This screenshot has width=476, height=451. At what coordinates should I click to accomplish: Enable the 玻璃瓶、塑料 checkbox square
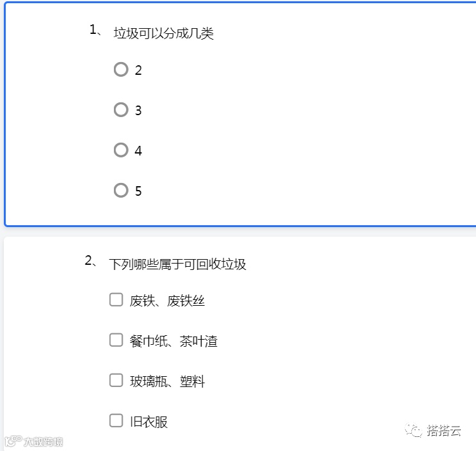point(116,380)
